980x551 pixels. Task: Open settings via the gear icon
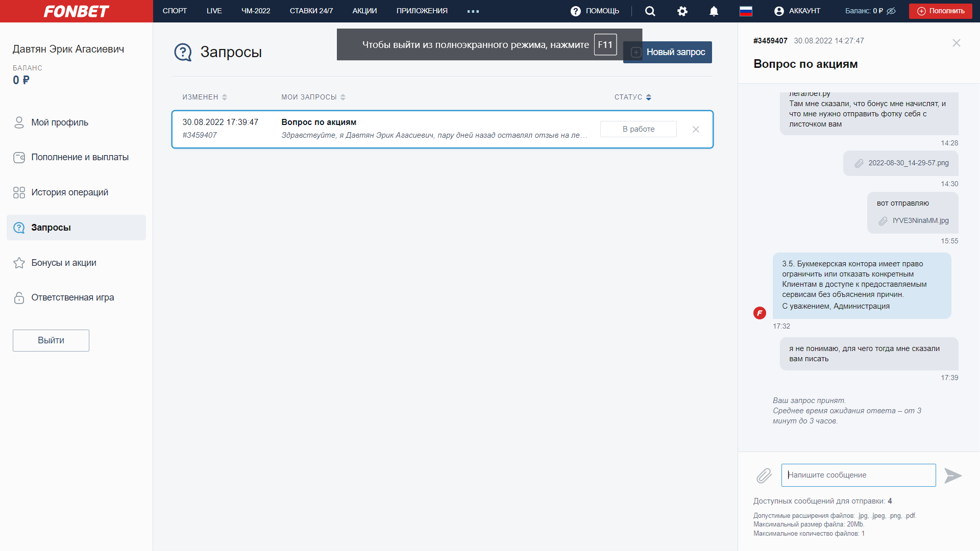coord(682,11)
